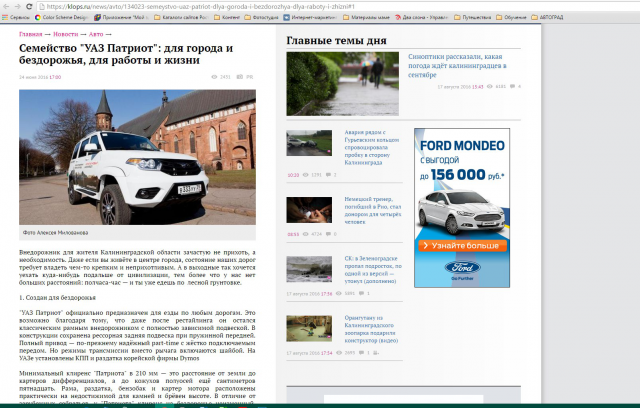The width and height of the screenshot is (640, 408).
Task: Click the eye icon under the Немецкий тренер story
Action: (x=305, y=234)
